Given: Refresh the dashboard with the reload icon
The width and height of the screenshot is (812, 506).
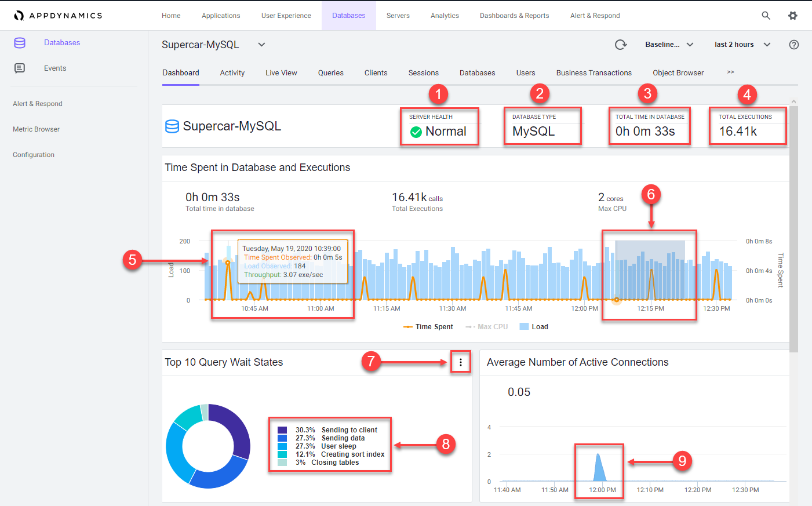Looking at the screenshot, I should point(621,45).
